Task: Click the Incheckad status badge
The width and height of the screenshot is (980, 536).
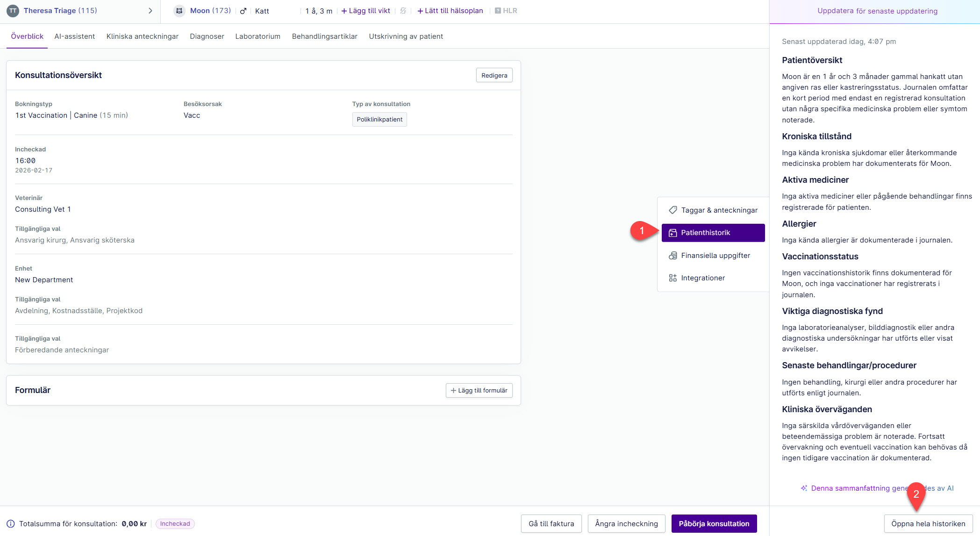Action: click(175, 524)
